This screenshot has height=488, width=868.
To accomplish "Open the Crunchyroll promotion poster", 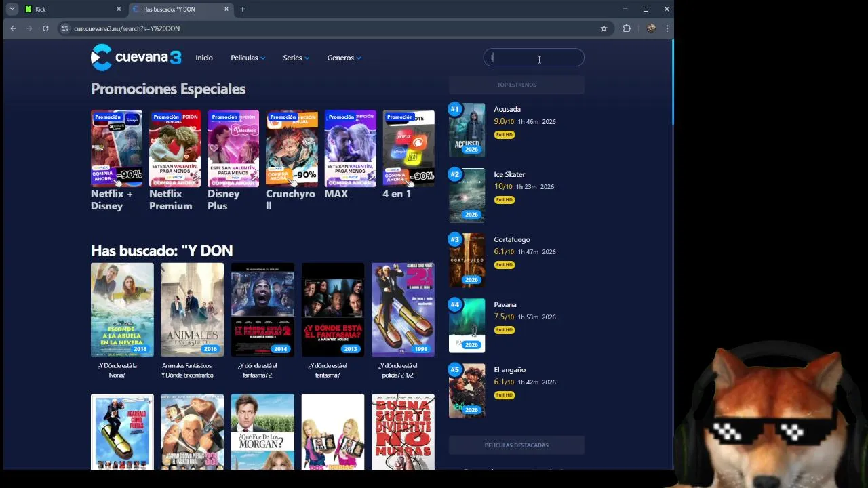I will tap(292, 148).
